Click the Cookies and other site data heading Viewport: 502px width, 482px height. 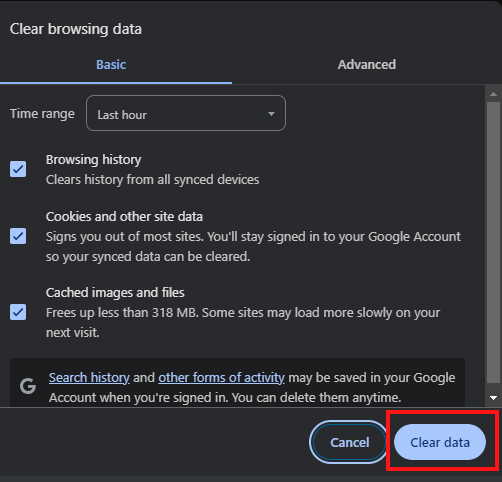(x=124, y=217)
